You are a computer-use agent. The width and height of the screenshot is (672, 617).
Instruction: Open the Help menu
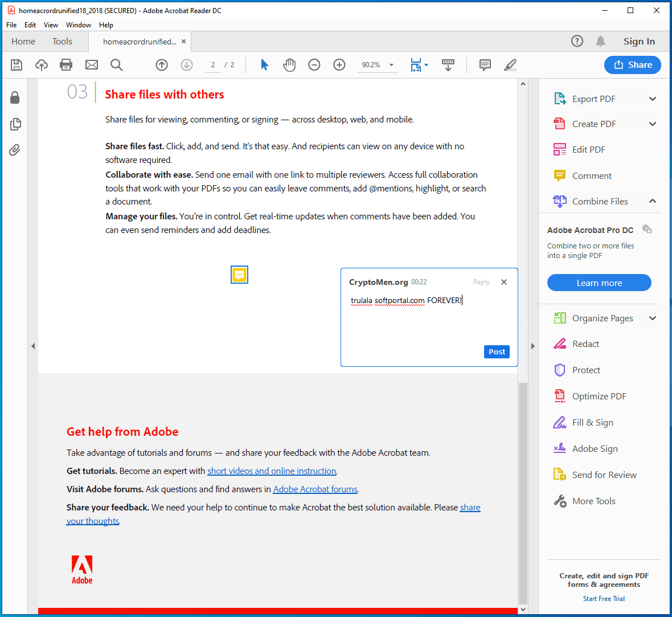[x=106, y=25]
